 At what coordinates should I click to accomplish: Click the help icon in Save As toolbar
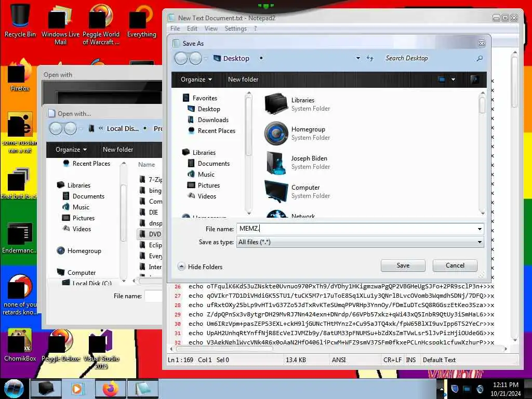pos(474,79)
